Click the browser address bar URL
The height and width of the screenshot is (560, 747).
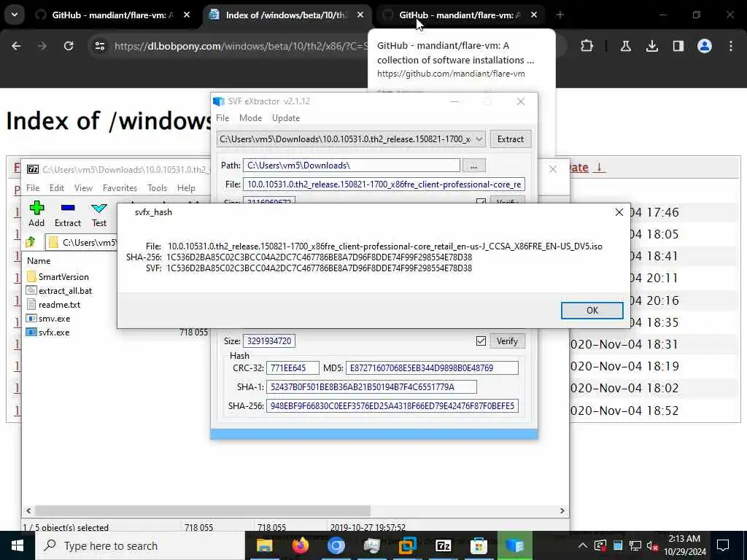241,46
